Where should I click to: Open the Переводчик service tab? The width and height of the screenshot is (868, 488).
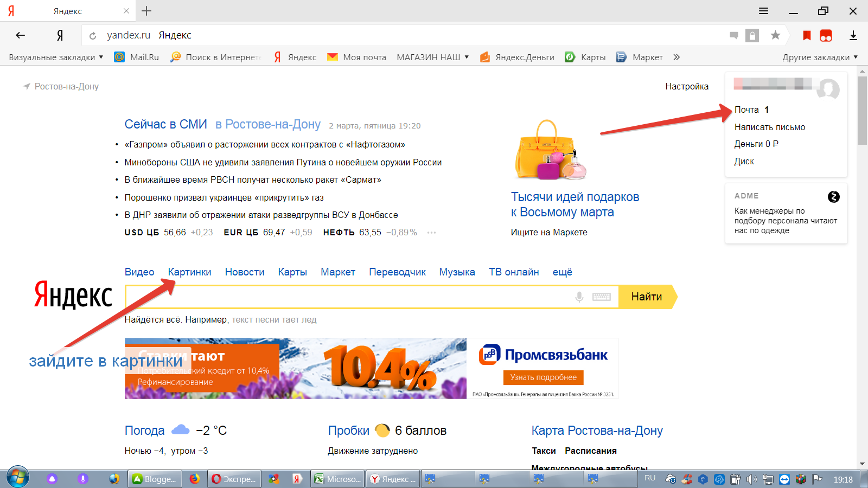pyautogui.click(x=398, y=272)
